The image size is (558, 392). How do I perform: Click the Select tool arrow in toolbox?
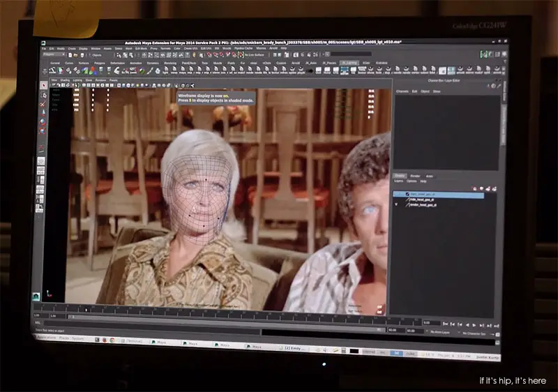point(43,85)
